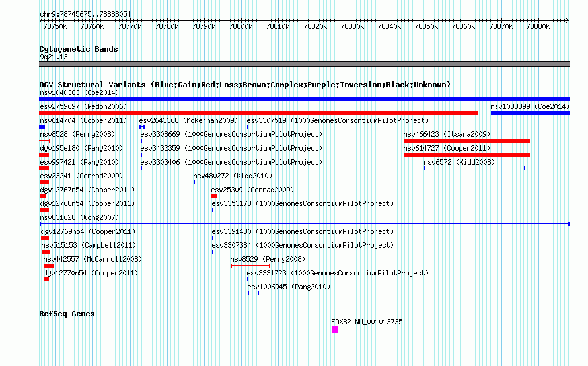Select the blue nsv1038399 gain bar
Screen dimensions: 588x366
tap(530, 113)
